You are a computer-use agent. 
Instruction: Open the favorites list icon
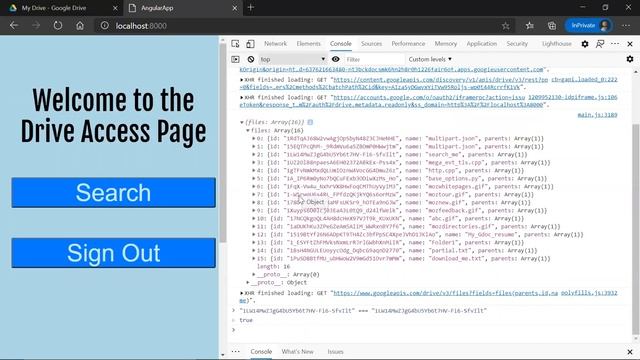(x=529, y=26)
